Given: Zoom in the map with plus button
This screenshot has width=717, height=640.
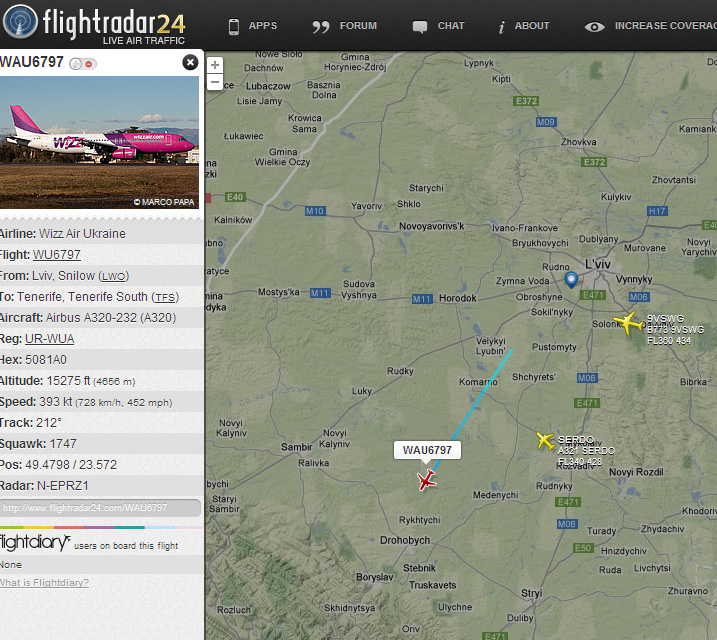Looking at the screenshot, I should click(215, 65).
